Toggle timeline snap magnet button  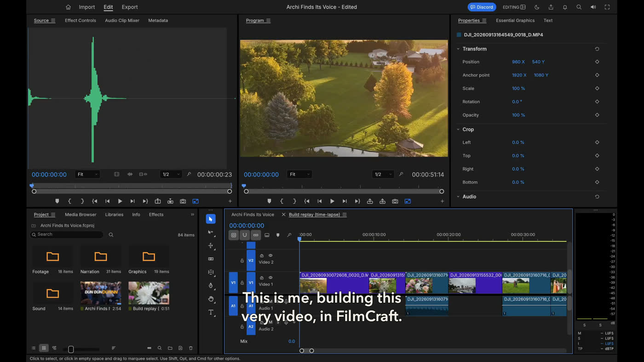(x=245, y=235)
